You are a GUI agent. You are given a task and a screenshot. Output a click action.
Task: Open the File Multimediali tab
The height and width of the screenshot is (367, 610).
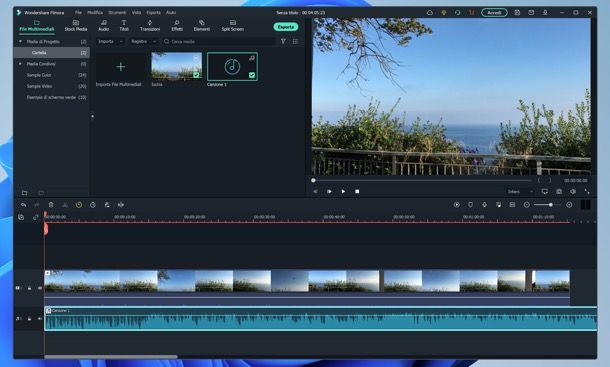click(x=37, y=26)
